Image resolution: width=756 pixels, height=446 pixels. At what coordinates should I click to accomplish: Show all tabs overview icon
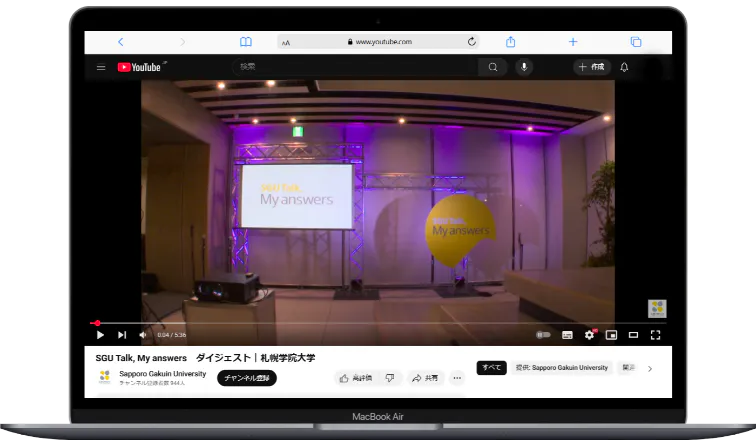(636, 42)
